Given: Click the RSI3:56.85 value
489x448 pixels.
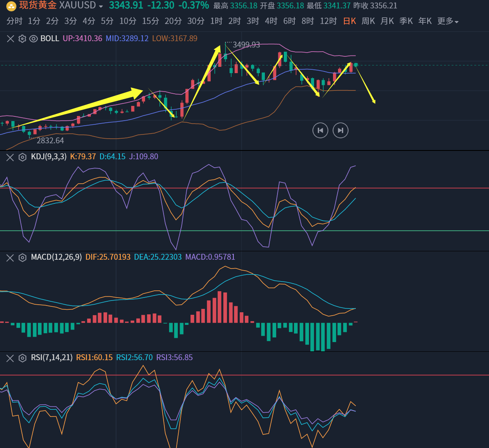Looking at the screenshot, I should [x=174, y=358].
